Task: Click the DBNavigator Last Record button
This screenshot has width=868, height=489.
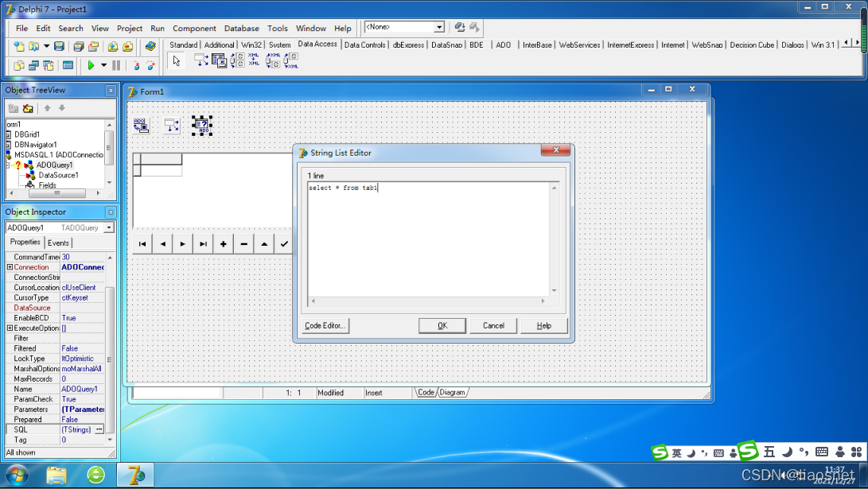Action: [x=203, y=244]
